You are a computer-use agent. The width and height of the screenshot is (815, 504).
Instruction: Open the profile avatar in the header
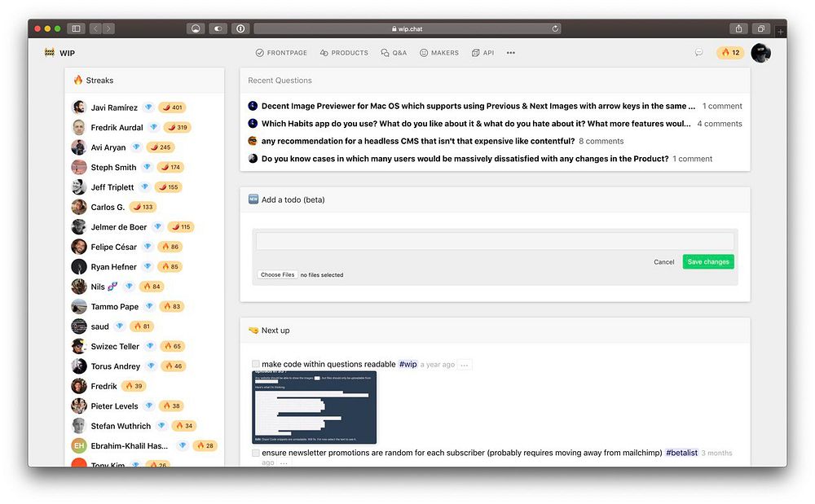(760, 53)
